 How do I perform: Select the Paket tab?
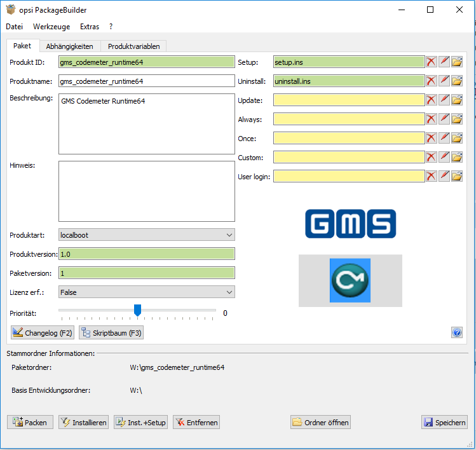click(x=22, y=46)
